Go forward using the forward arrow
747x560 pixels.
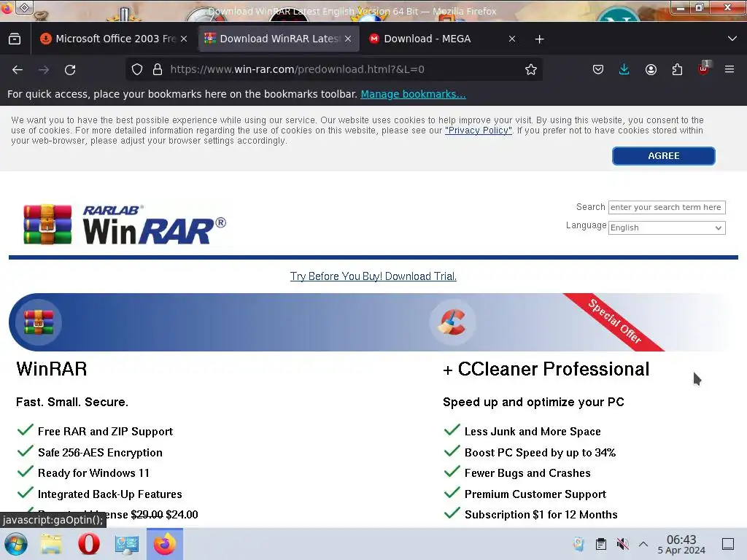(x=44, y=69)
